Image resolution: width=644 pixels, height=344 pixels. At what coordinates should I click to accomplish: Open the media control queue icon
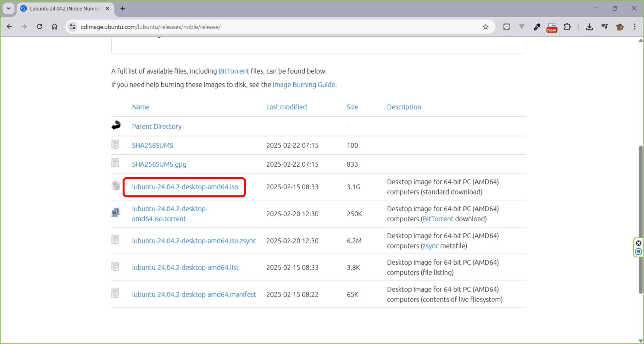click(x=604, y=27)
